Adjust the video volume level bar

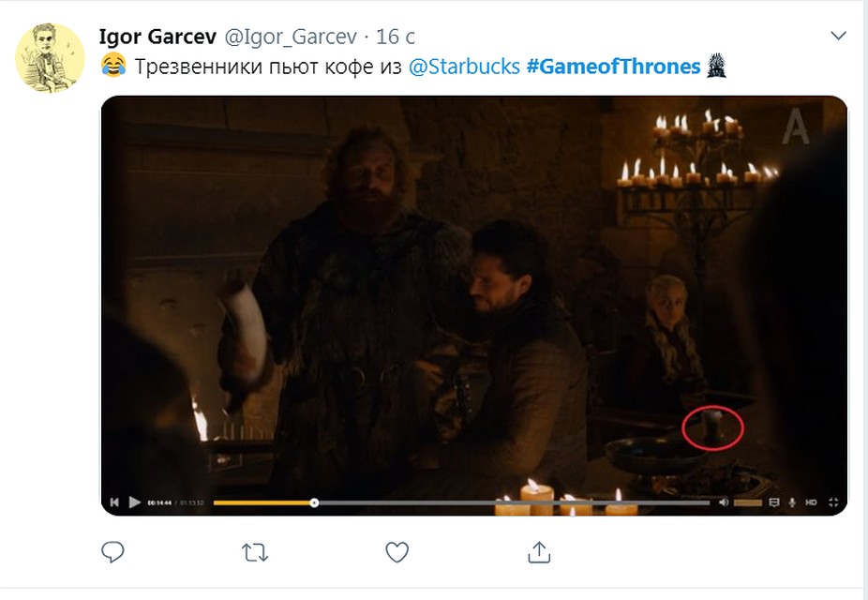tap(748, 502)
